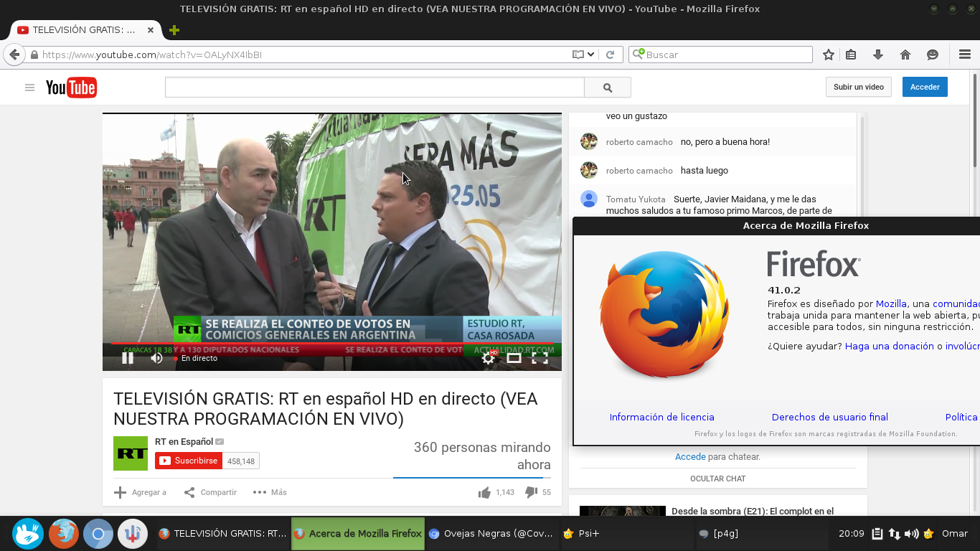Open search engine selector in Buscar box

pyautogui.click(x=639, y=55)
